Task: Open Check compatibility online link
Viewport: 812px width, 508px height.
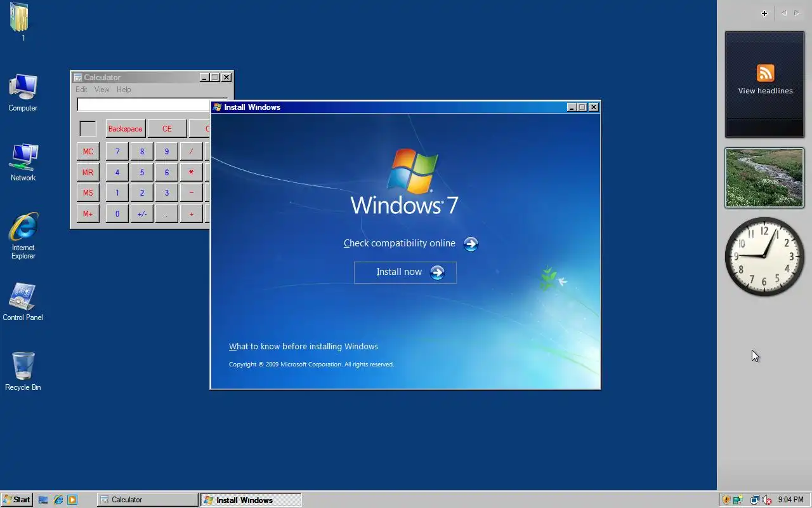Action: pyautogui.click(x=410, y=244)
